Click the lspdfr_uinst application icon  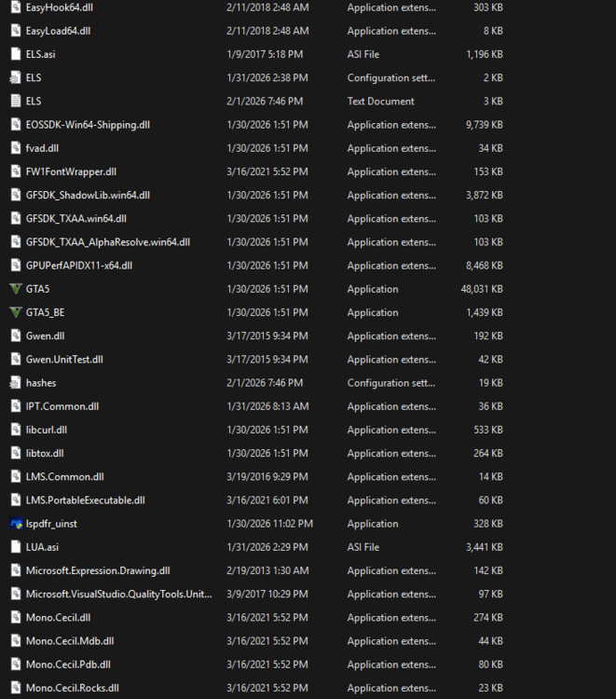point(16,524)
